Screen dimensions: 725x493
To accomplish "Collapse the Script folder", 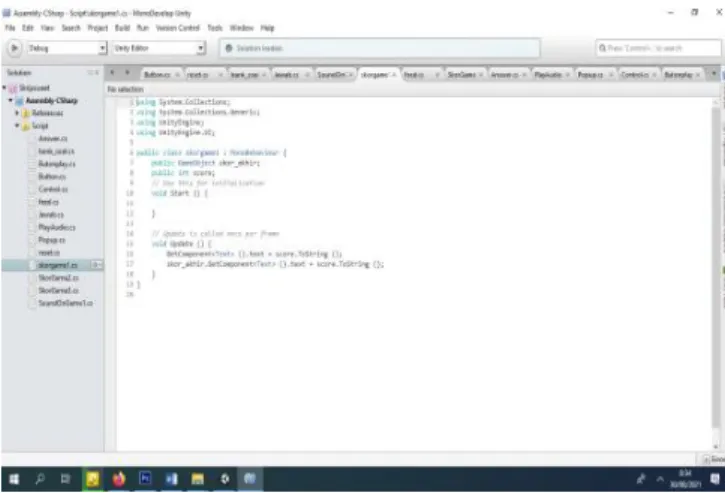I will (x=17, y=125).
